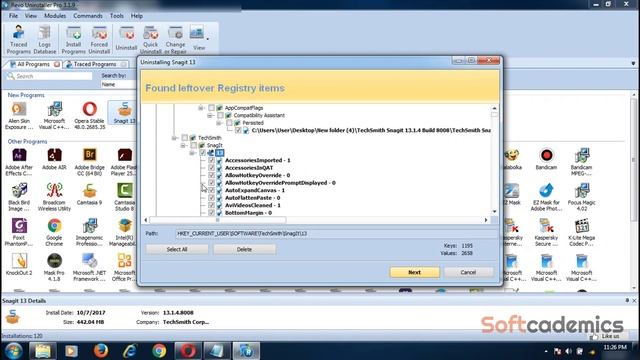The height and width of the screenshot is (360, 640).
Task: Toggle SnagIt key checkbox
Action: click(193, 145)
